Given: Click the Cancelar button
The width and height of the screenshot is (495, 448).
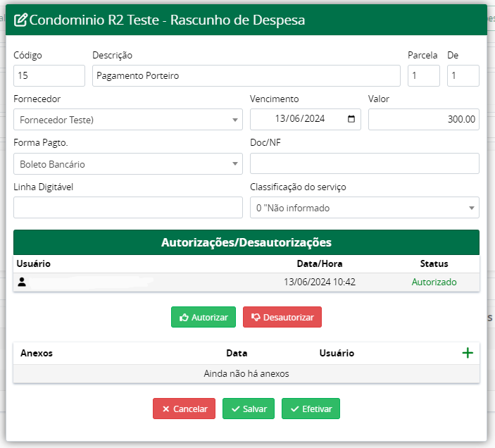Looking at the screenshot, I should point(184,409).
